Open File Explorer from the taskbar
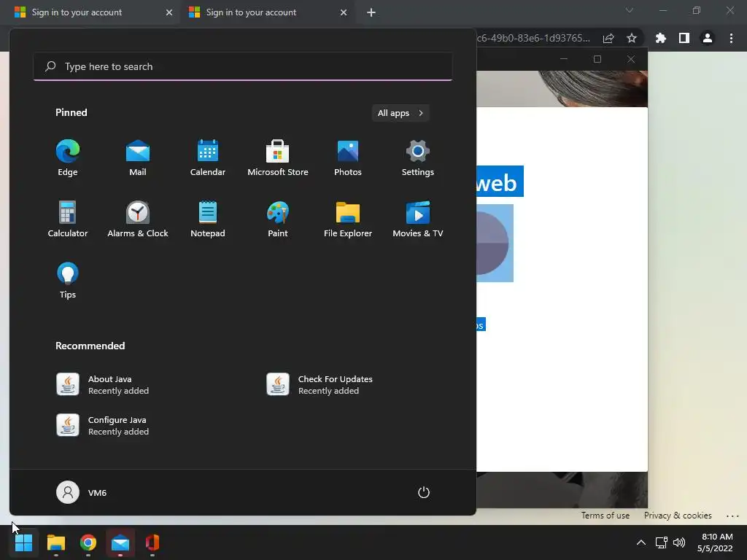This screenshot has height=560, width=747. point(55,542)
